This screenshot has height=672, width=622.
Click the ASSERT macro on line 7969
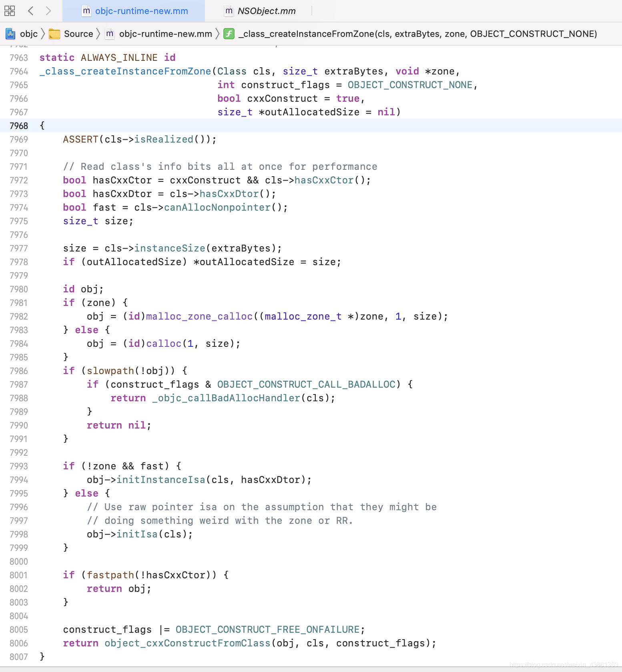[81, 139]
